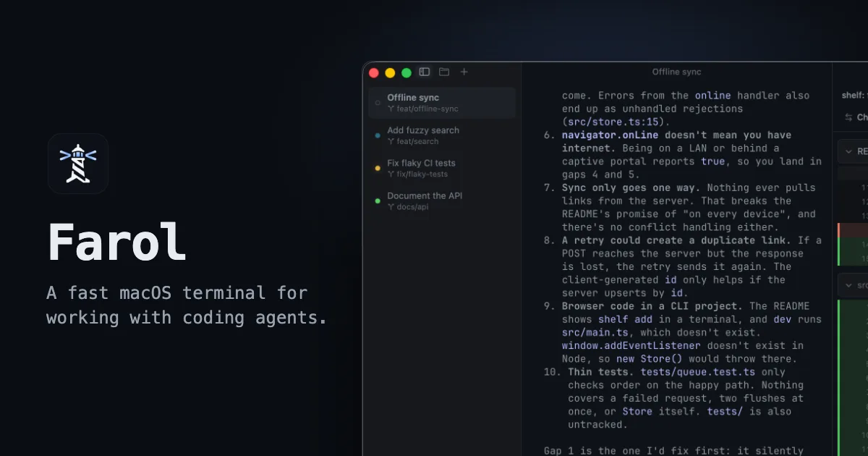Collapse the RE… file diff chevron
This screenshot has height=456, width=868.
[x=848, y=151]
